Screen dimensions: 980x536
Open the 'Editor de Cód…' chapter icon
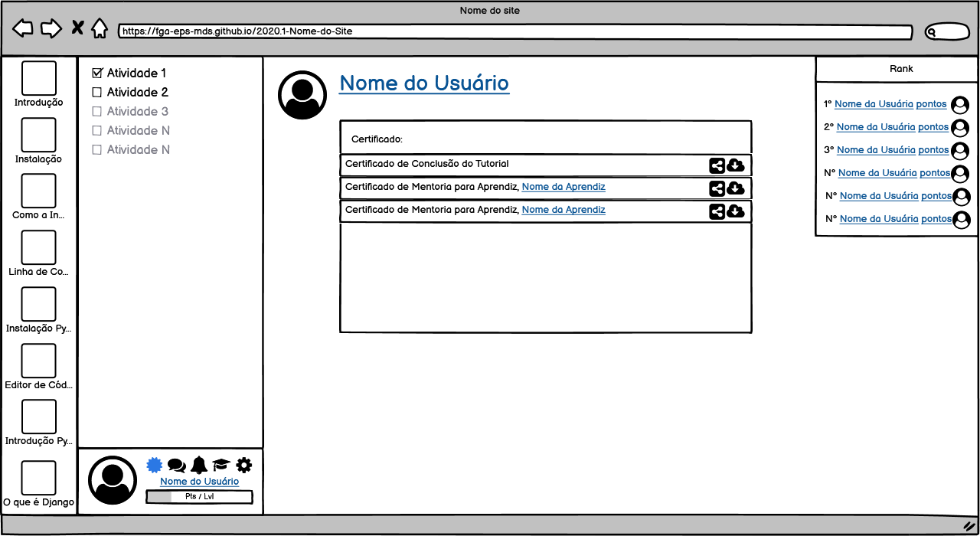39,361
